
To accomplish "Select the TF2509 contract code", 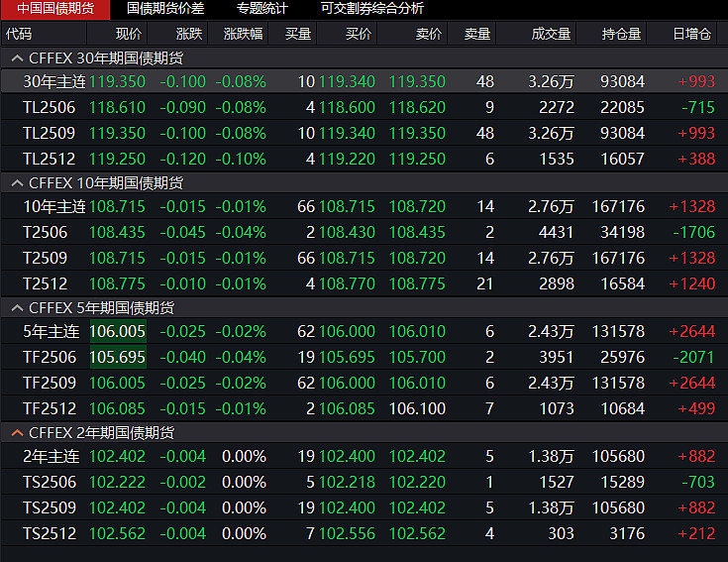I will (x=50, y=384).
